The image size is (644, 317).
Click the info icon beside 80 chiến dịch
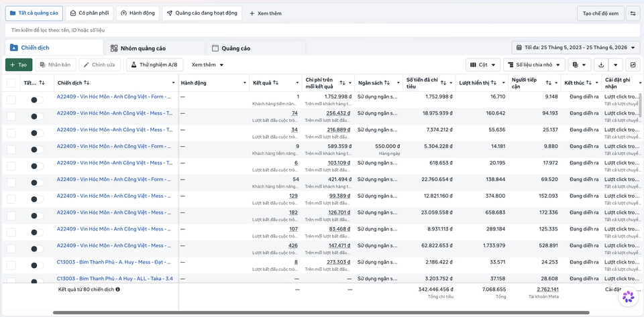tap(118, 290)
